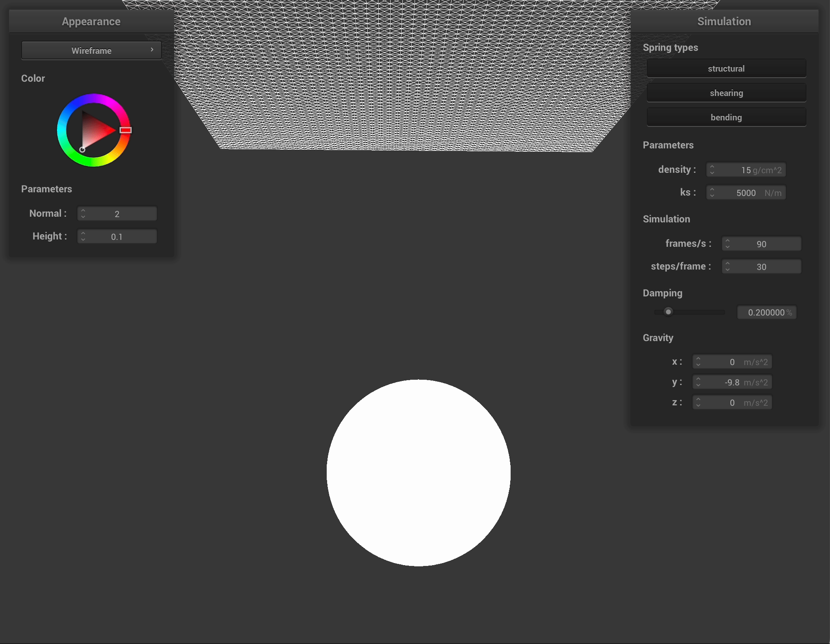Click the steps/frame value field
The image size is (830, 644).
coord(762,266)
